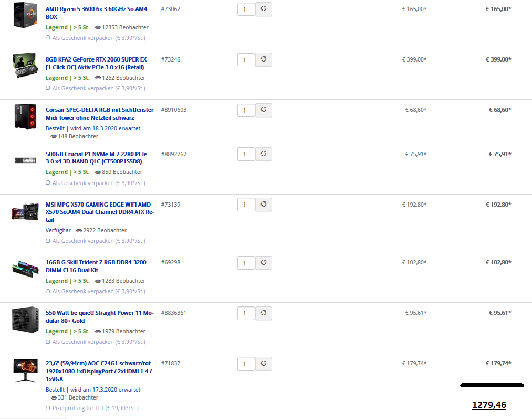The image size is (532, 419).
Task: Click the AOC monitor thumbnail
Action: tap(25, 370)
